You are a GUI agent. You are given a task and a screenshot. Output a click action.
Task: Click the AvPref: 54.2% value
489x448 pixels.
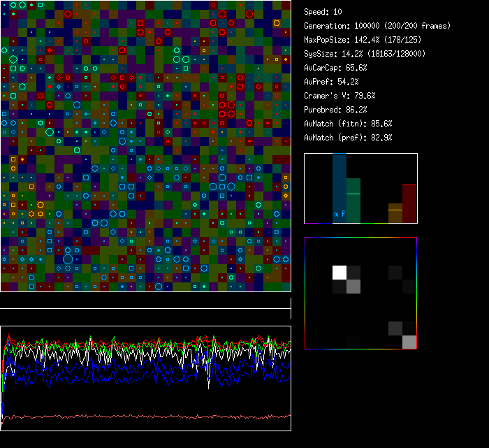[x=331, y=82]
